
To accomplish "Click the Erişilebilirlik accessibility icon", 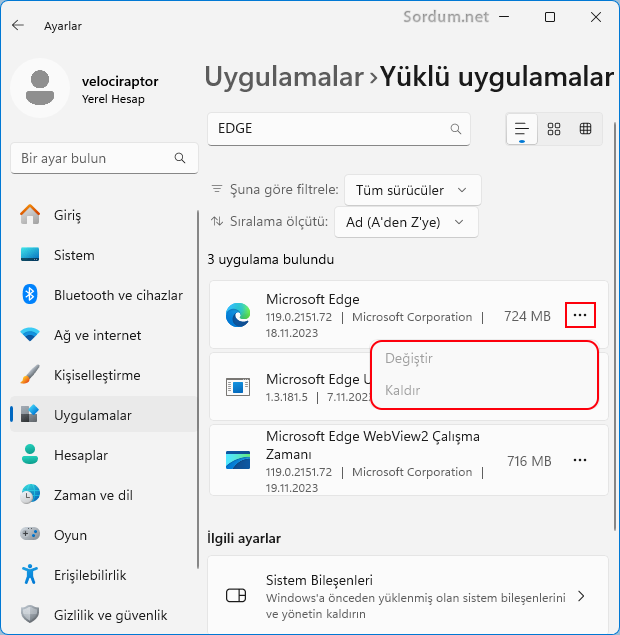I will coord(30,574).
